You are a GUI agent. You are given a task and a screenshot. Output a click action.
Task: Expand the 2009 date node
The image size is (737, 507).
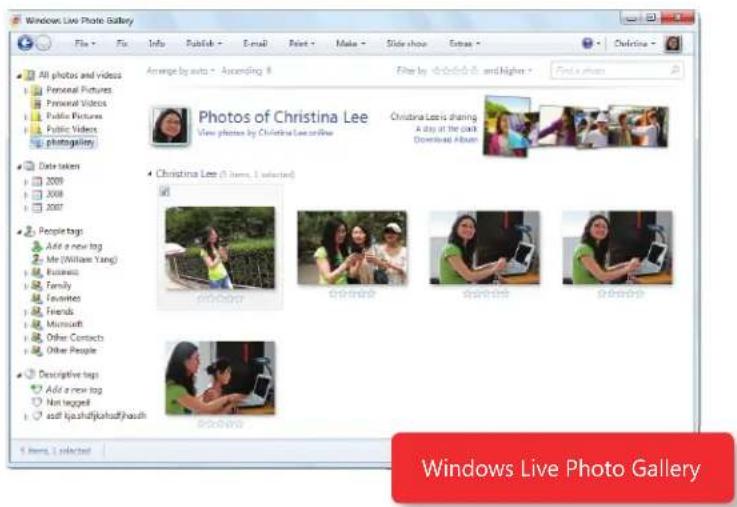tap(26, 181)
